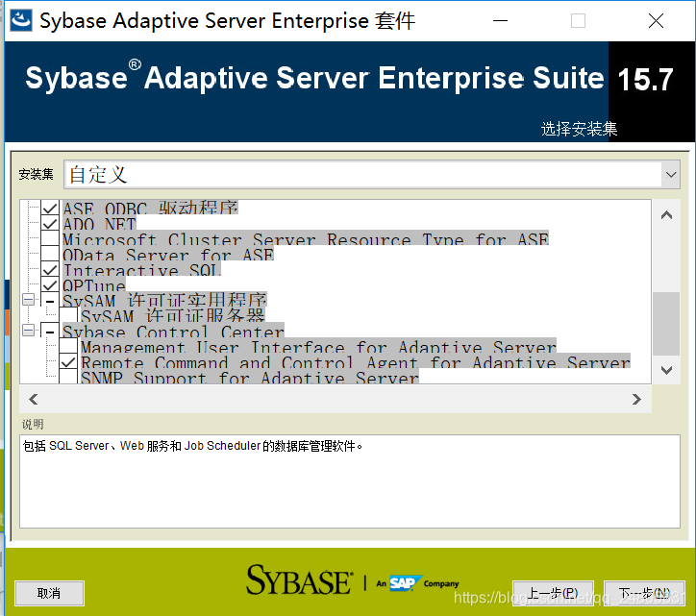This screenshot has height=616, width=696.
Task: Click the vertical scrollbar thumb
Action: tap(666, 324)
